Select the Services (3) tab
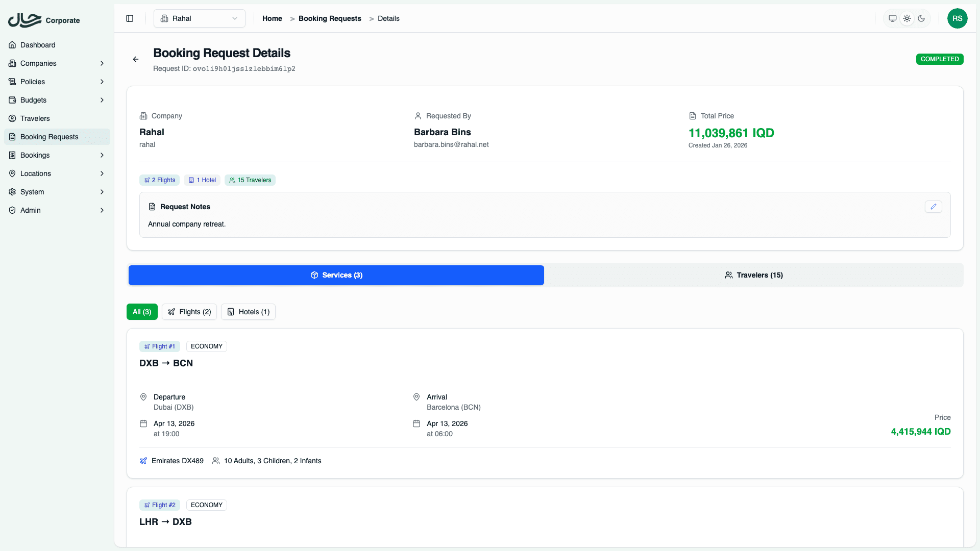Screen dimensions: 980x551 pos(336,275)
